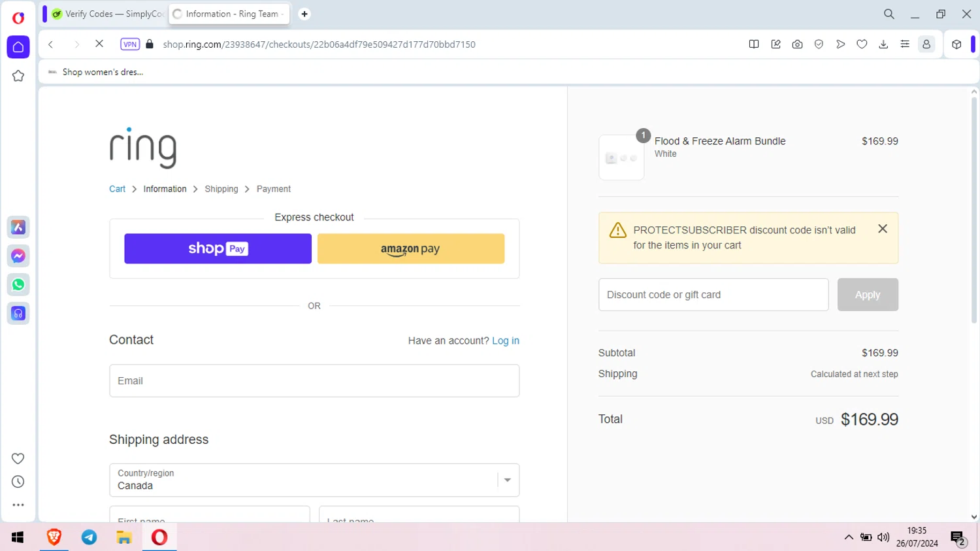Open Shop women's dresses bookmark

click(x=95, y=72)
